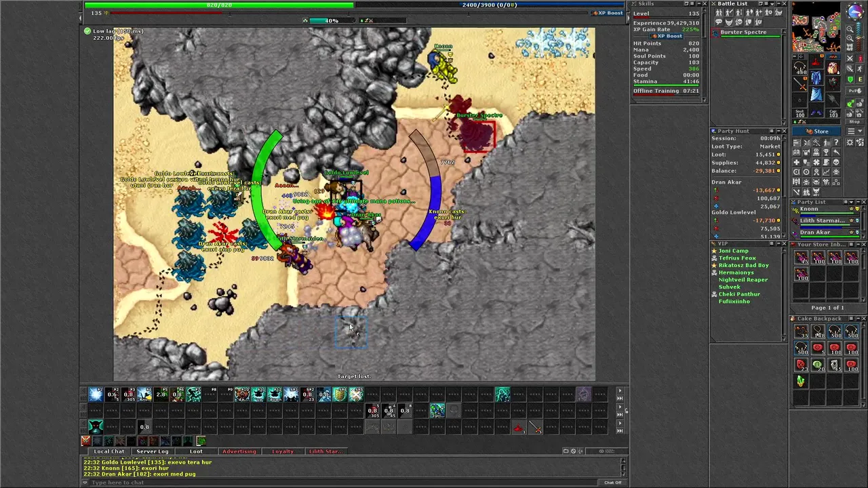Open the Party List header dropdown arrow

click(x=852, y=202)
